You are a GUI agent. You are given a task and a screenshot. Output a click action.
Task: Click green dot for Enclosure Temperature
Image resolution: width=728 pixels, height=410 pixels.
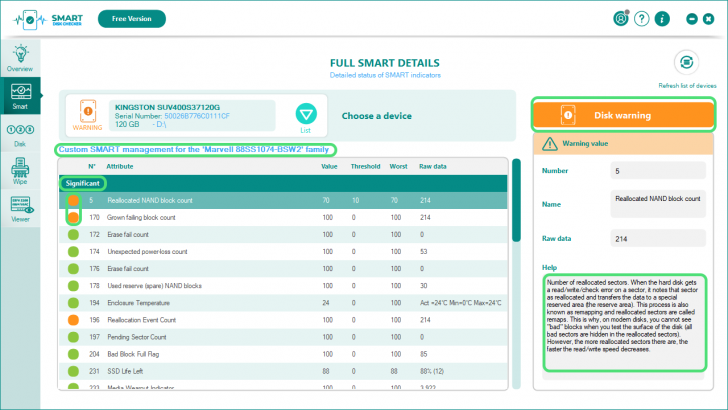[x=73, y=303]
